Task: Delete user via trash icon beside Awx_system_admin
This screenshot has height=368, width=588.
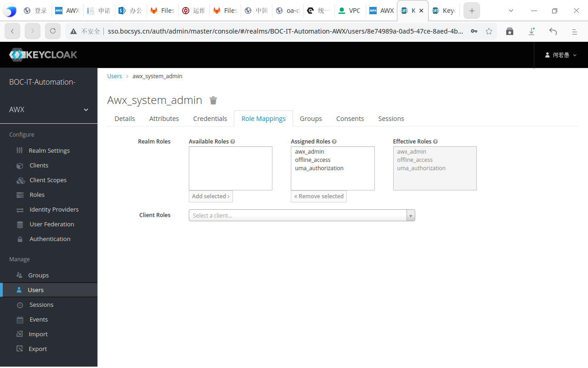Action: 213,100
